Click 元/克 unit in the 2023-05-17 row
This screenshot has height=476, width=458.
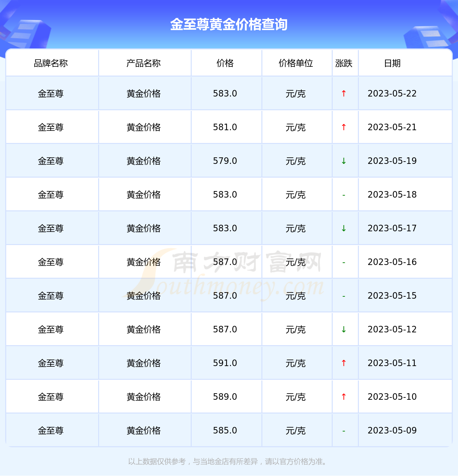[x=296, y=229]
